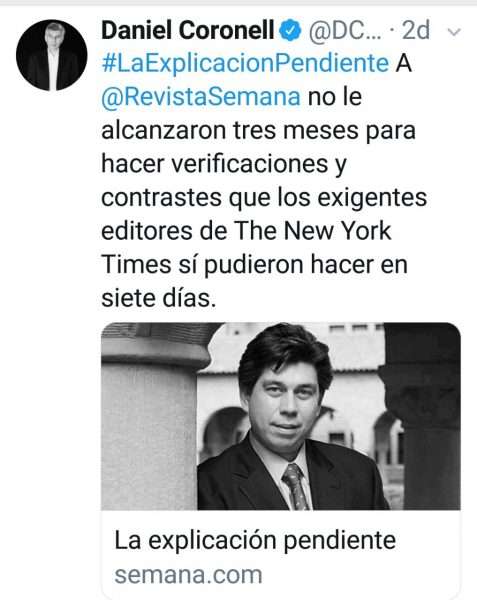Open the 'La explicación pendiente' card title
Screen dimensions: 477x600
[255, 540]
